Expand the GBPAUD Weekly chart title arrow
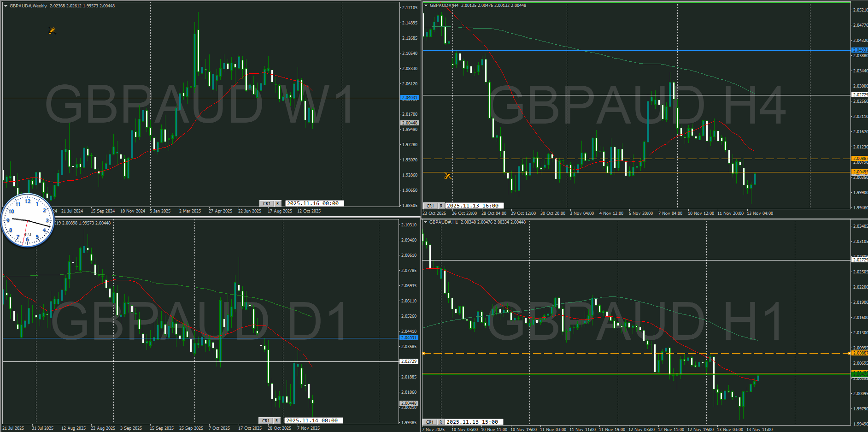The image size is (868, 432). [6, 6]
